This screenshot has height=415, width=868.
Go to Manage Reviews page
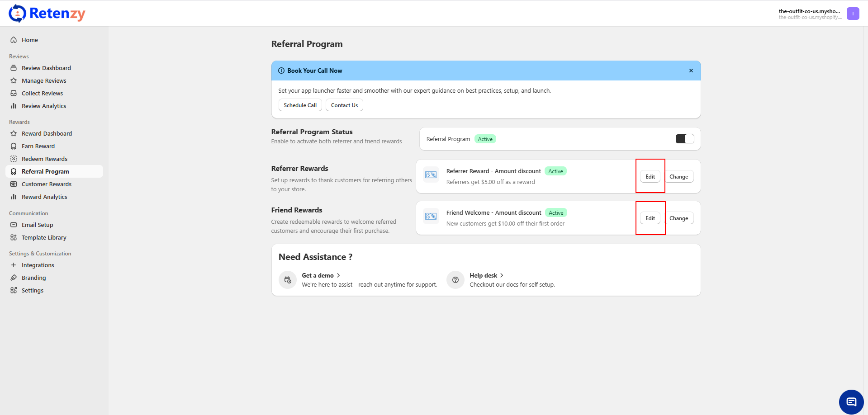click(44, 80)
